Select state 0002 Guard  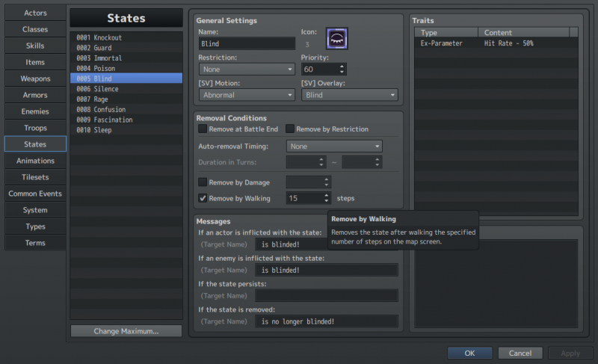[126, 48]
